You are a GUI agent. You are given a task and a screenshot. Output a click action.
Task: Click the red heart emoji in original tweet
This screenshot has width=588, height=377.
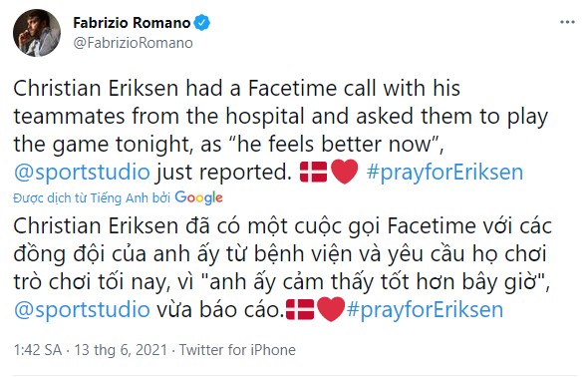(x=345, y=172)
